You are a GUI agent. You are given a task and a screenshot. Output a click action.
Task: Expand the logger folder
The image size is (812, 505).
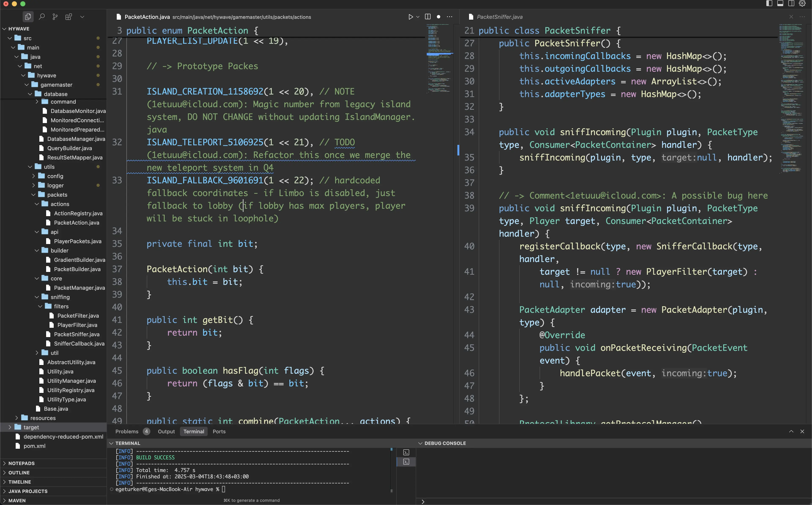click(53, 185)
